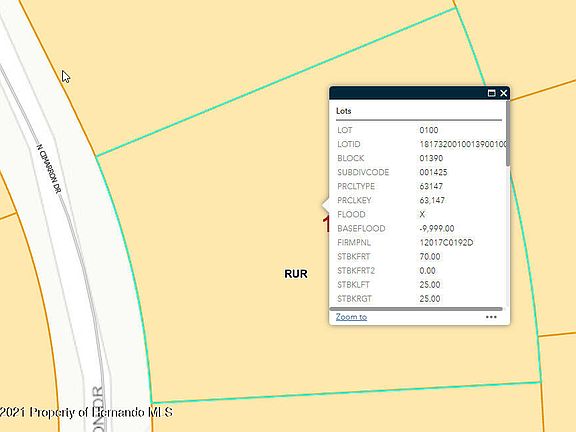Click the LOTID field label
Viewport: 576px width, 432px height.
tap(349, 144)
